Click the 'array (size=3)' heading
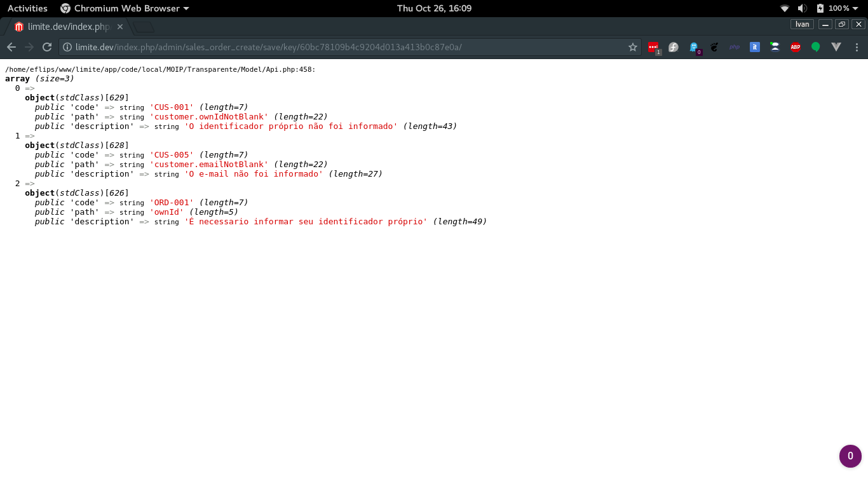 click(x=39, y=79)
